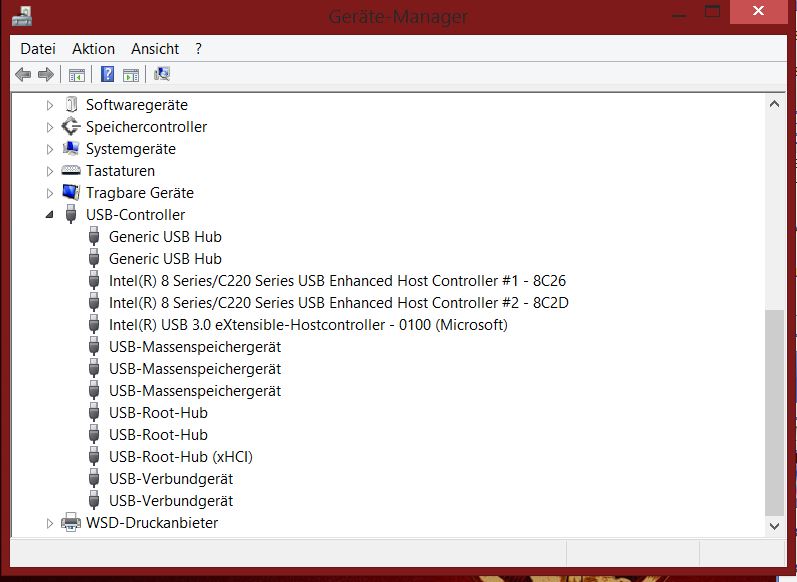Click the Tragbare Geräte icon

tap(71, 192)
